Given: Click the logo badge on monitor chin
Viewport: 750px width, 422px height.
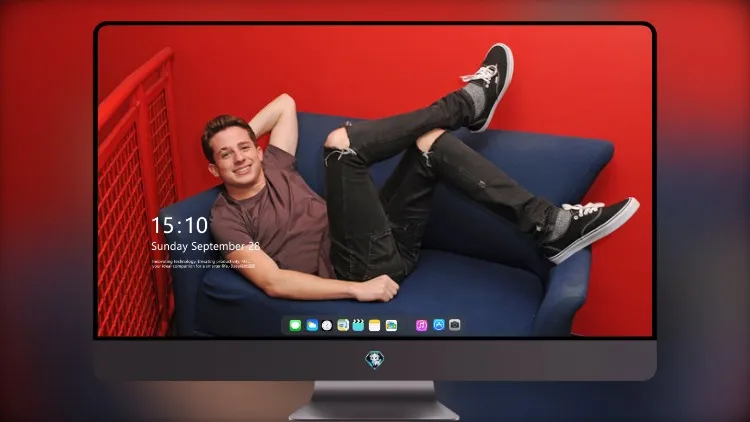Looking at the screenshot, I should (375, 360).
